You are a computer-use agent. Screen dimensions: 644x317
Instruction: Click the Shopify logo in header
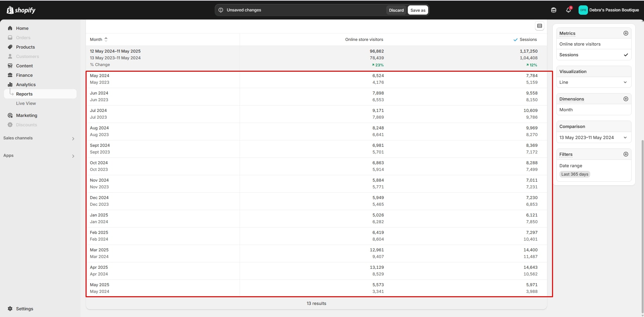(21, 10)
